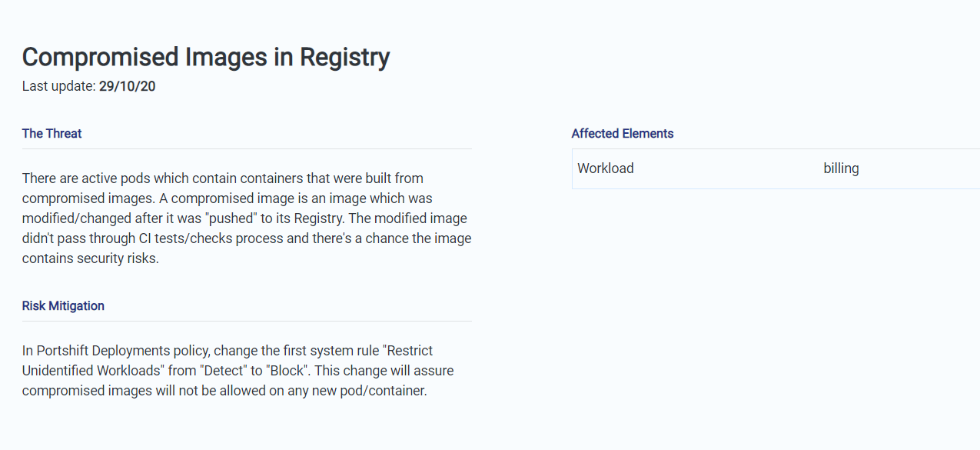Click 'Portshift Deployments policy' phrase
This screenshot has height=450, width=980.
[x=115, y=351]
